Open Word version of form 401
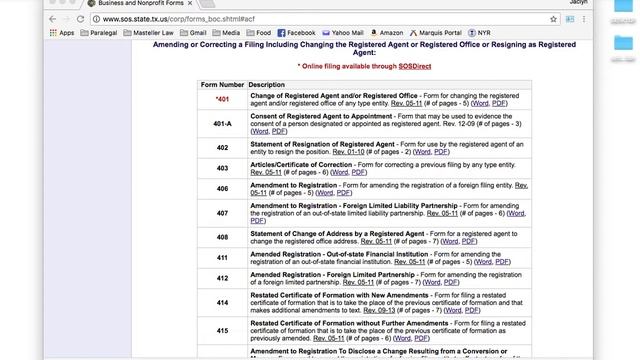This screenshot has height=360, width=640. [480, 103]
